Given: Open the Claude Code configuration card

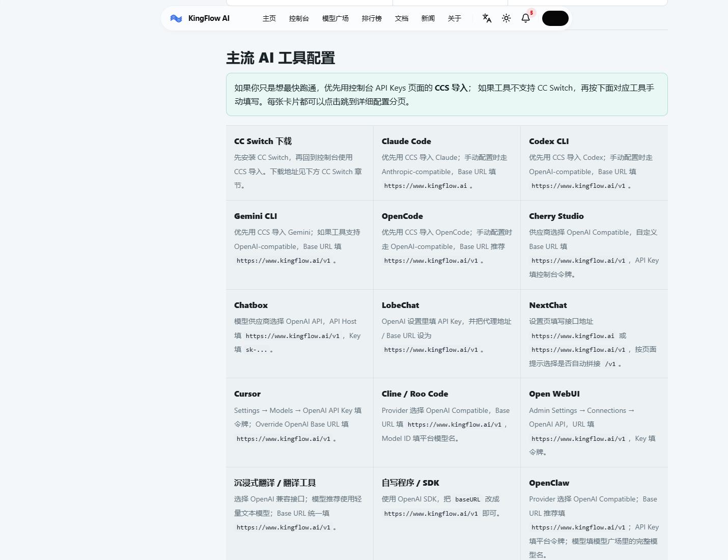Looking at the screenshot, I should [447, 163].
